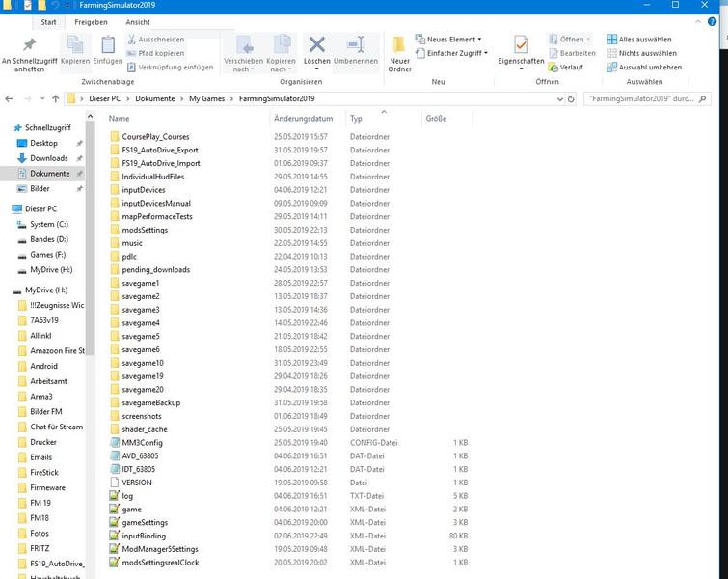
Task: Select Downloads in Schnellzugriff
Action: [48, 158]
